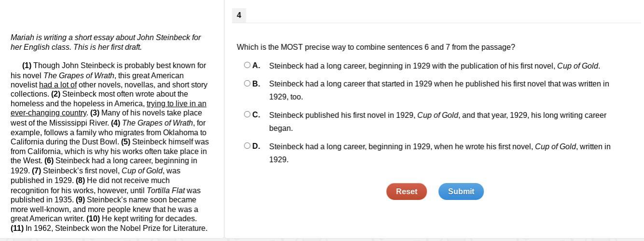Click answer D text ending 'written in 1929'
Screen dimensions: 644x241
(440, 153)
